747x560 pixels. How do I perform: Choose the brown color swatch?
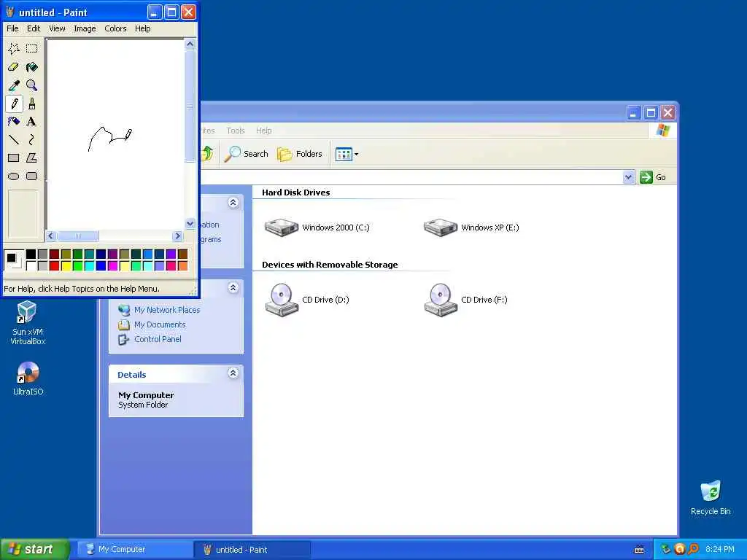pos(182,254)
